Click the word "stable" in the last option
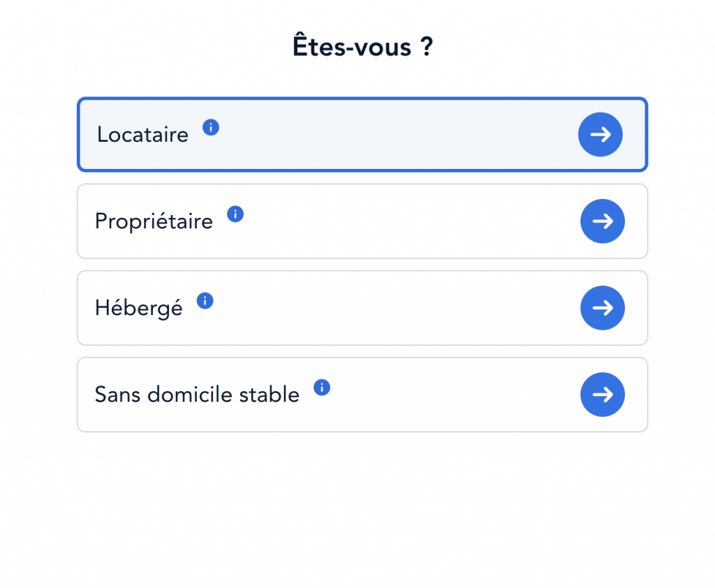Viewport: 715px width, 588px height. [274, 395]
